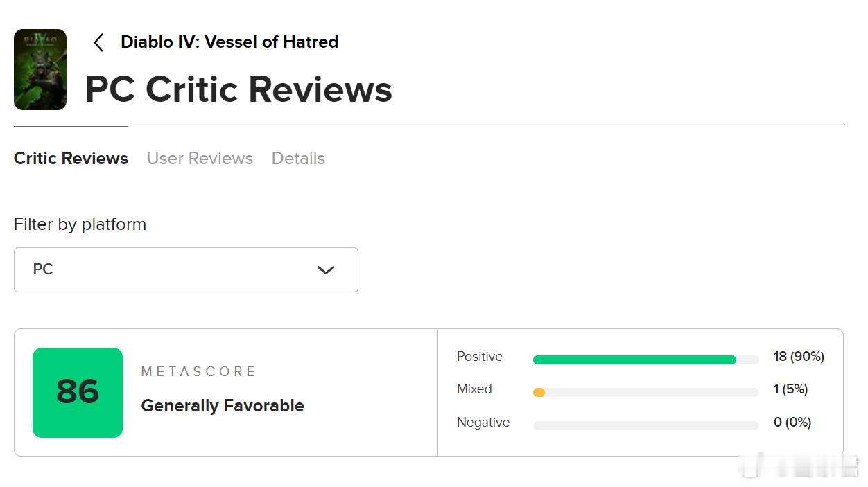Image resolution: width=868 pixels, height=487 pixels.
Task: Expand the PC platform filter dropdown
Action: 186,269
